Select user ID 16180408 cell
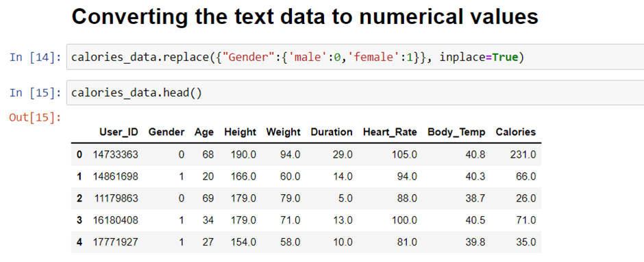Image resolution: width=644 pixels, height=262 pixels. [115, 220]
